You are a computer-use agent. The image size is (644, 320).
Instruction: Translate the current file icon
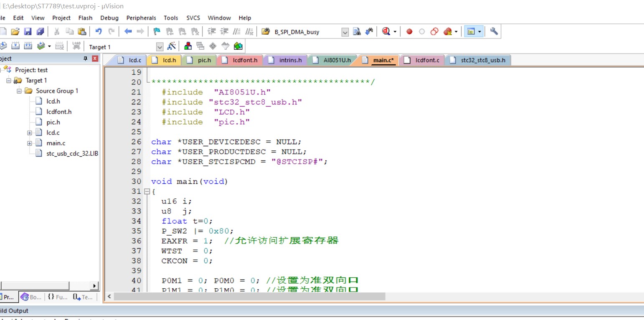[3, 46]
